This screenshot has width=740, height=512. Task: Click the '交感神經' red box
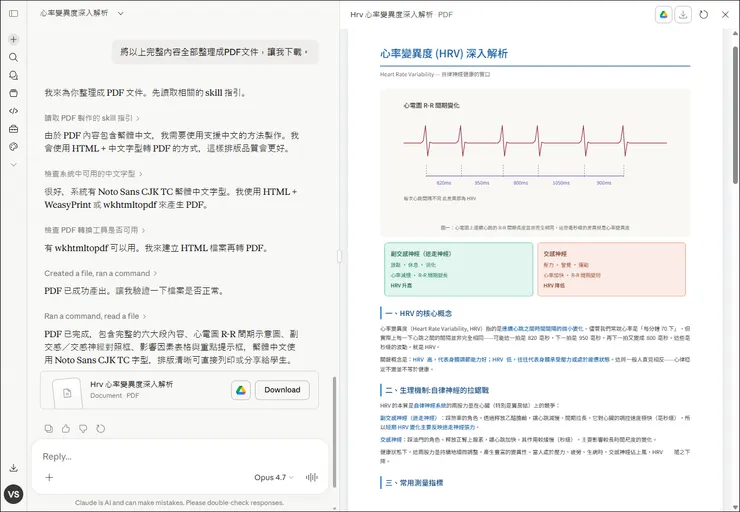pyautogui.click(x=611, y=269)
